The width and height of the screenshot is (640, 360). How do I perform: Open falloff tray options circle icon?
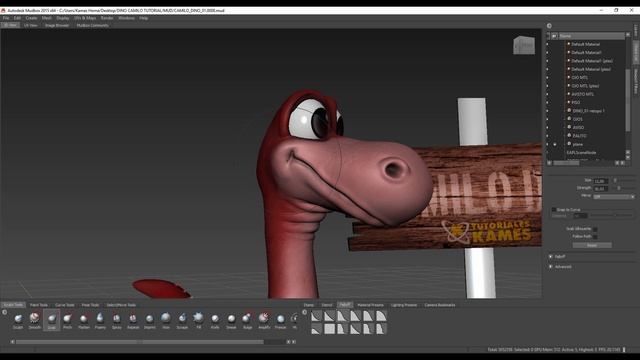(x=304, y=312)
